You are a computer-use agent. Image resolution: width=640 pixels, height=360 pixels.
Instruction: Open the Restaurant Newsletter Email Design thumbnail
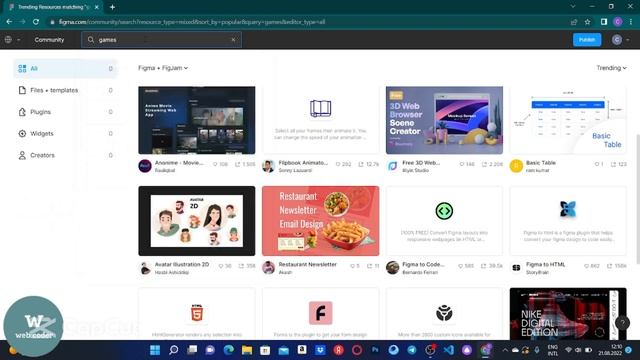click(x=320, y=221)
